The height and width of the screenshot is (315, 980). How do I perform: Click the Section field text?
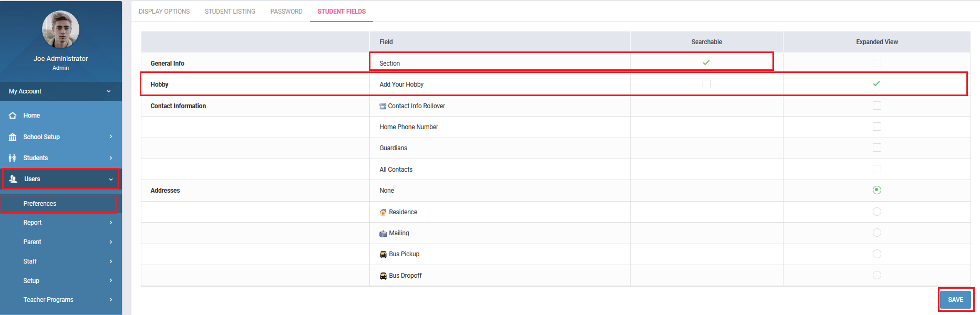point(390,64)
